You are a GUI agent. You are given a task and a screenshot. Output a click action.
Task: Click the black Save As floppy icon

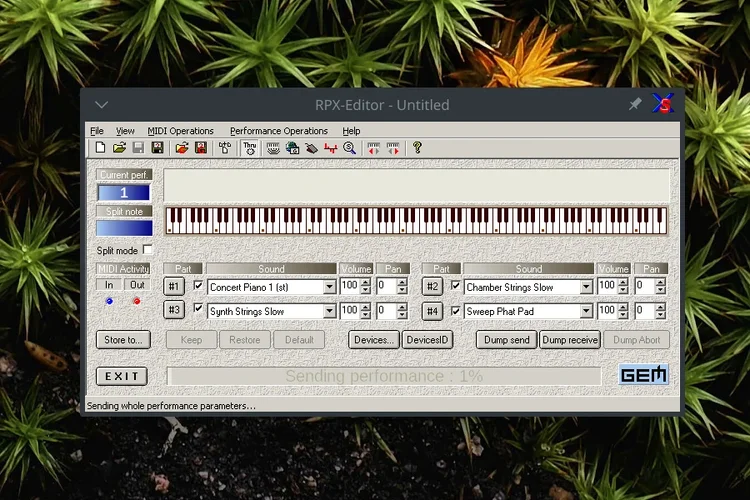tap(157, 148)
